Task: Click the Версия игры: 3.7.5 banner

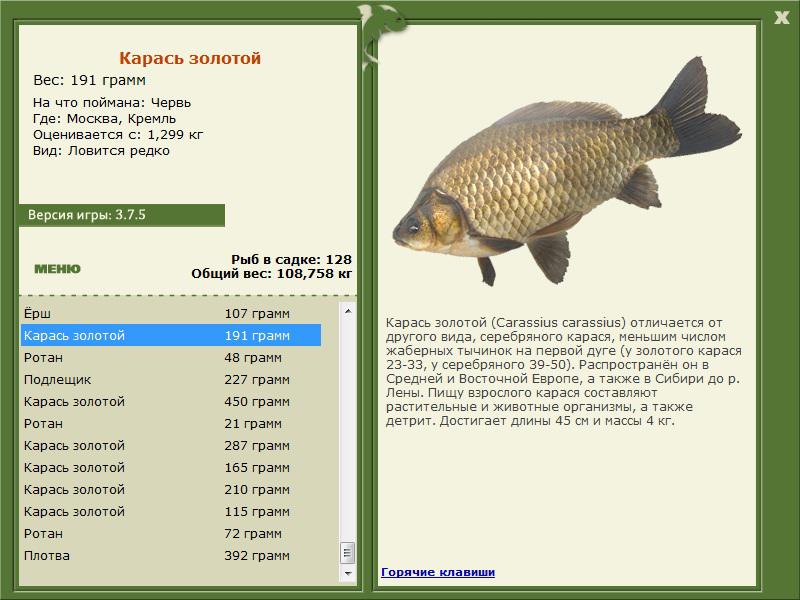Action: (x=121, y=215)
